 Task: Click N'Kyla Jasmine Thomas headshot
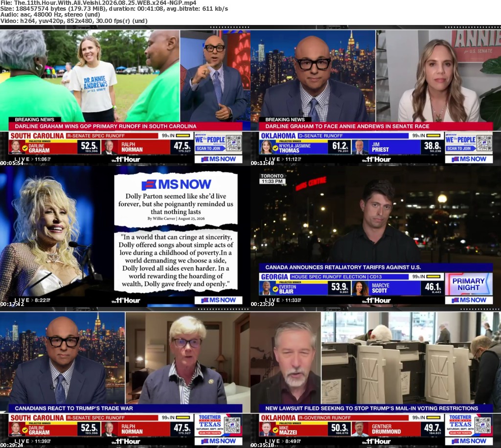pyautogui.click(x=266, y=147)
